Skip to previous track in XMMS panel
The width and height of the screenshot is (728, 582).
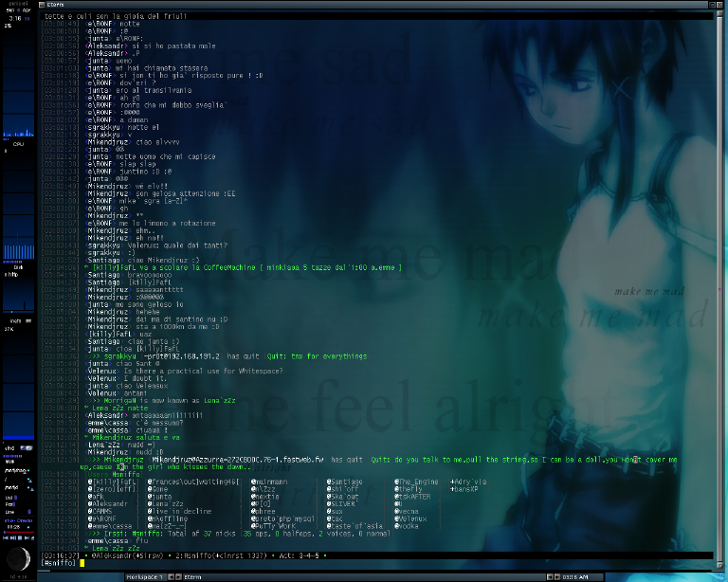coord(6,537)
